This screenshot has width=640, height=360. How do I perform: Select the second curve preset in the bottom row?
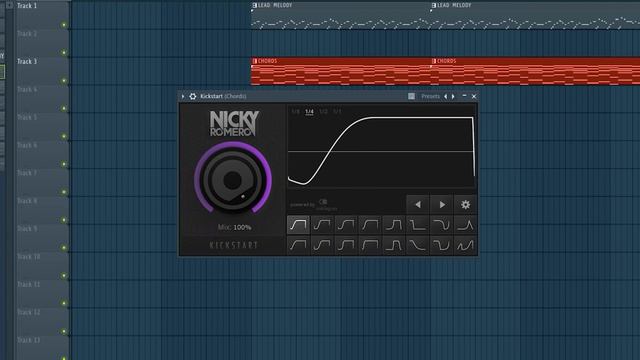(x=322, y=245)
